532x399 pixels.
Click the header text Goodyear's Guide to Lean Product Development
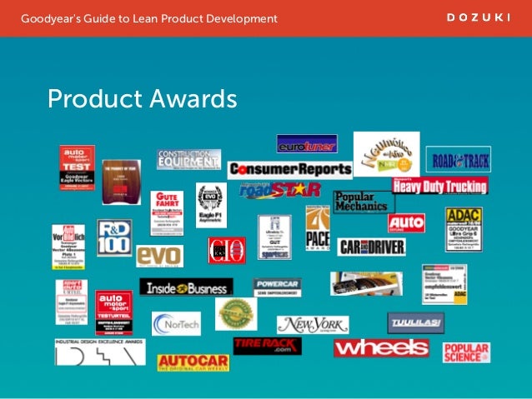coord(149,18)
